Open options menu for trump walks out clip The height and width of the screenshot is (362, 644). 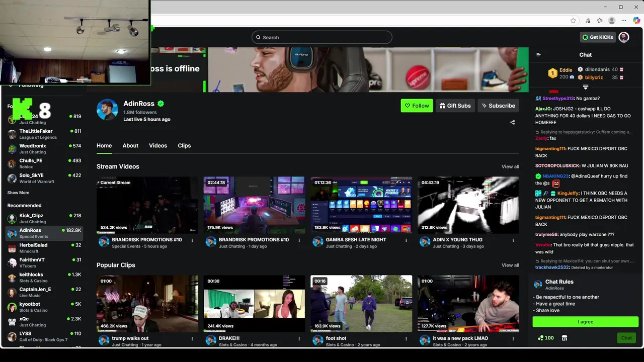click(x=192, y=339)
